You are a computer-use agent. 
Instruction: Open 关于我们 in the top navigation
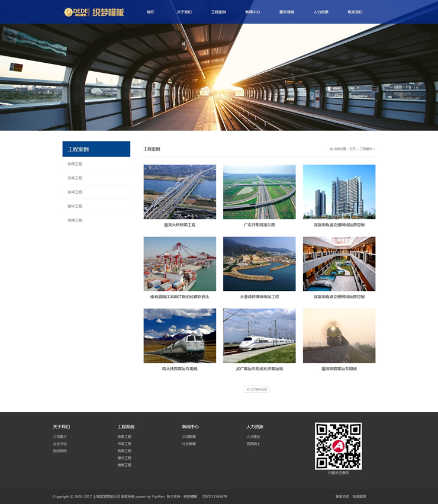click(184, 12)
